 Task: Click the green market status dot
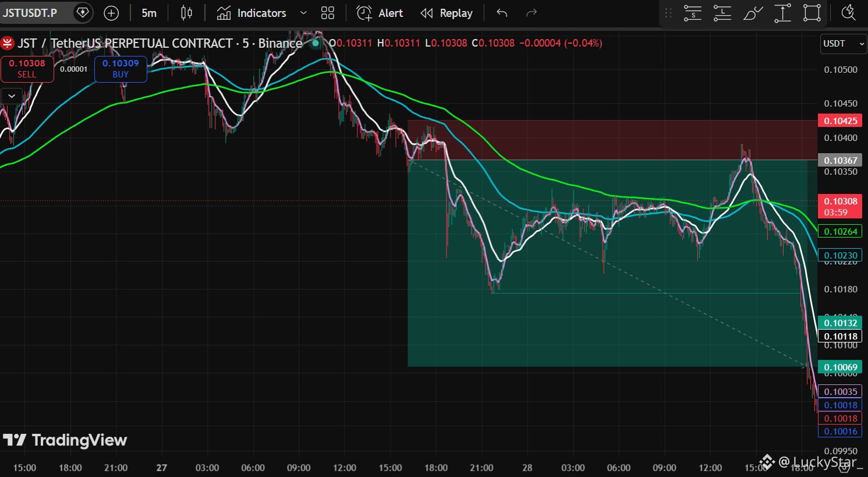(x=316, y=43)
